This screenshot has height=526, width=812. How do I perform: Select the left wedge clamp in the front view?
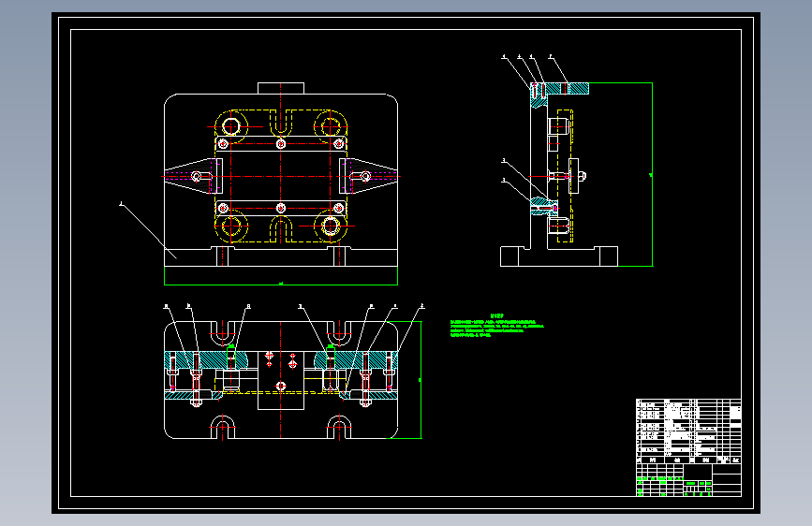point(193,176)
